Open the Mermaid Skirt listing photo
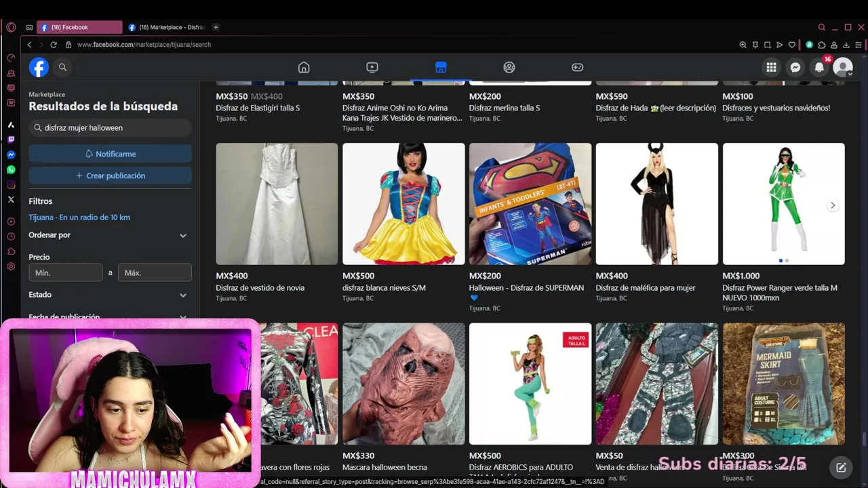This screenshot has height=488, width=868. (x=783, y=384)
